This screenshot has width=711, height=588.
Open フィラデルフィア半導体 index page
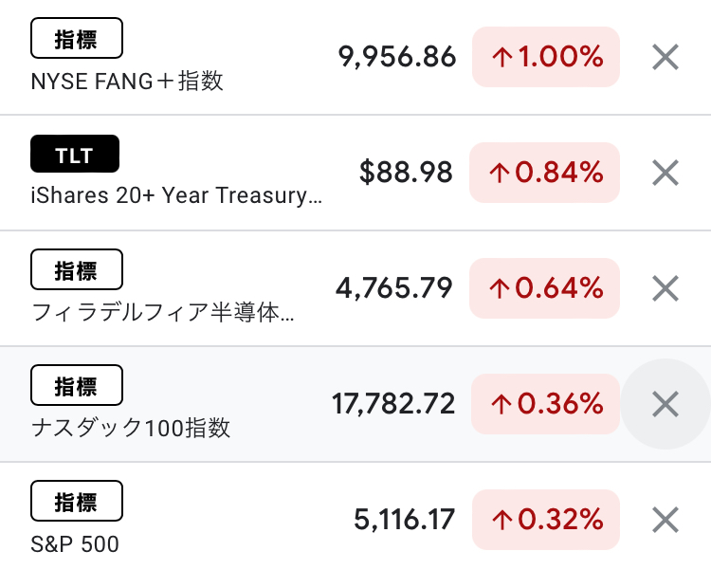(162, 313)
